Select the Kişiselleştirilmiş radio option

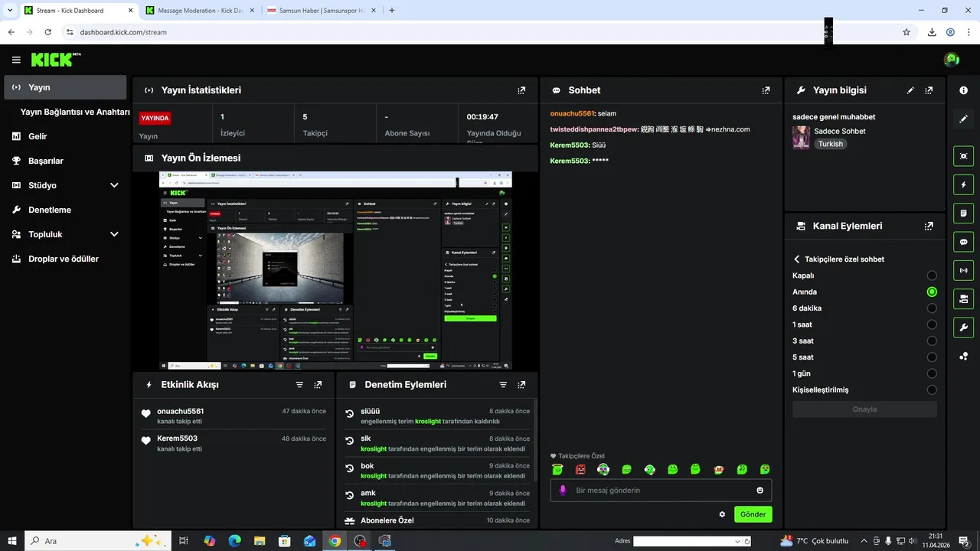932,390
